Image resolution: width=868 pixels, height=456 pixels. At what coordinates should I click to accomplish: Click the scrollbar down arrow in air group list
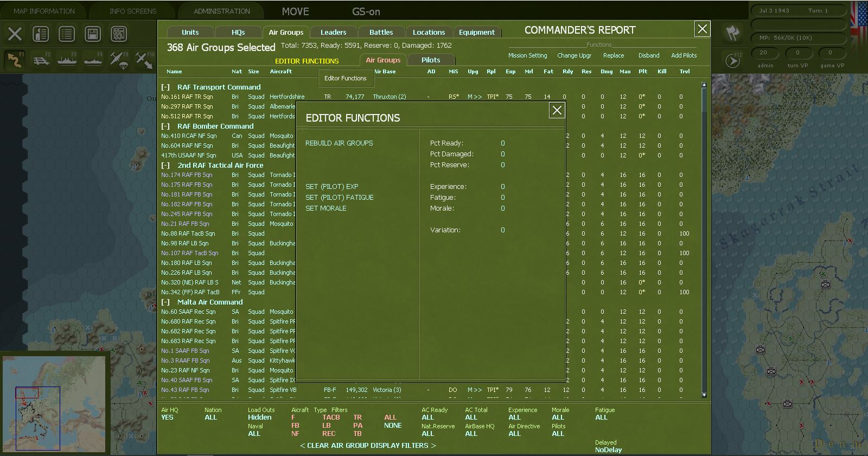coord(704,395)
